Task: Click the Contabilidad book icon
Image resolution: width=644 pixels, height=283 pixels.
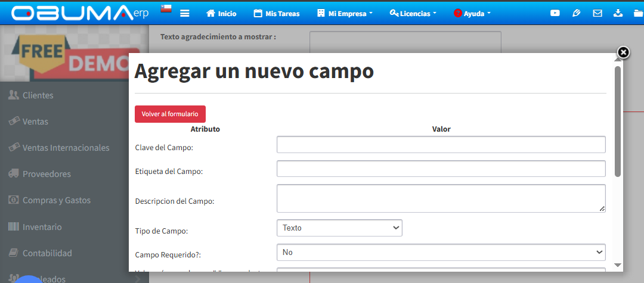Action: point(14,253)
